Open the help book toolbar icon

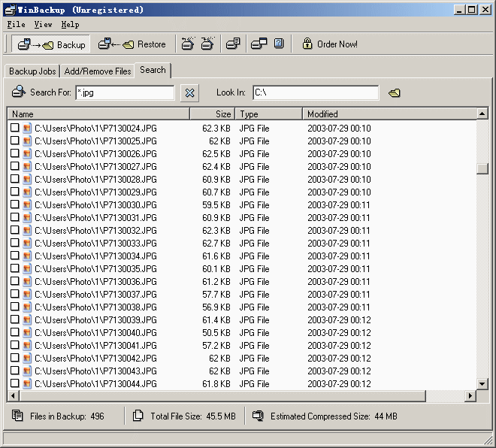[279, 43]
